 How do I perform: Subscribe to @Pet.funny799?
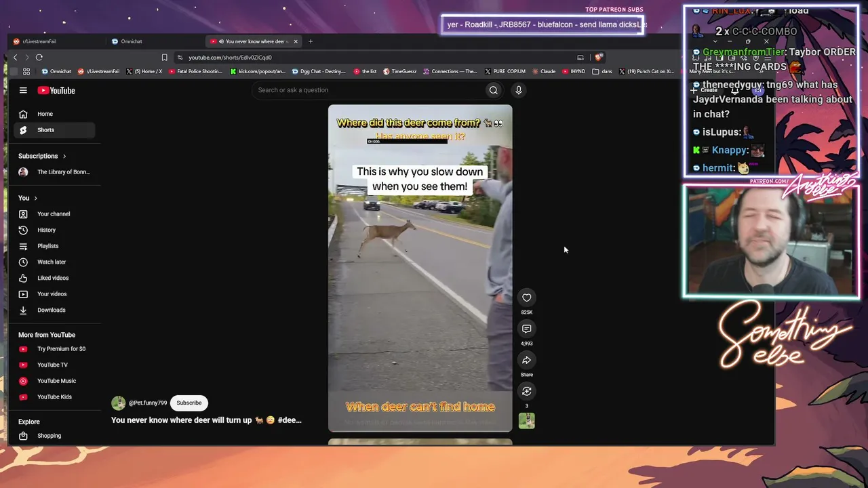[189, 403]
